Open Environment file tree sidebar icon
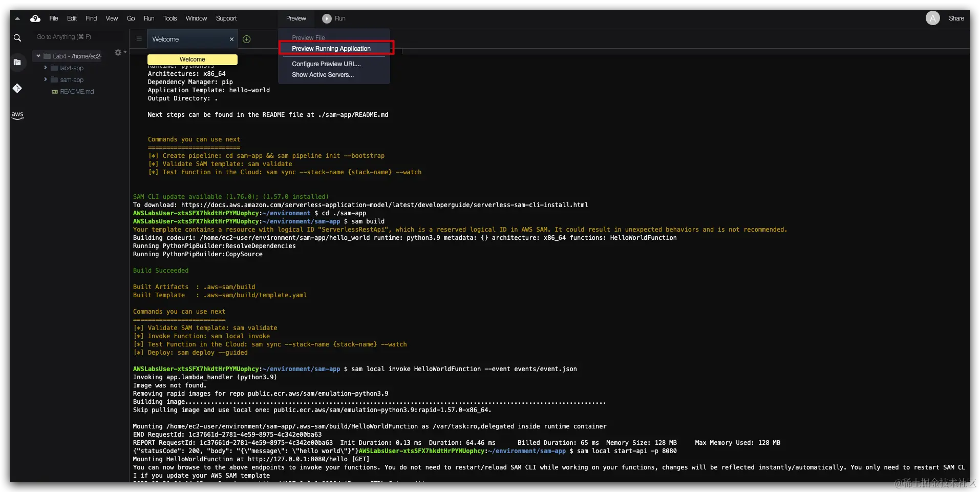The width and height of the screenshot is (980, 492). click(17, 63)
